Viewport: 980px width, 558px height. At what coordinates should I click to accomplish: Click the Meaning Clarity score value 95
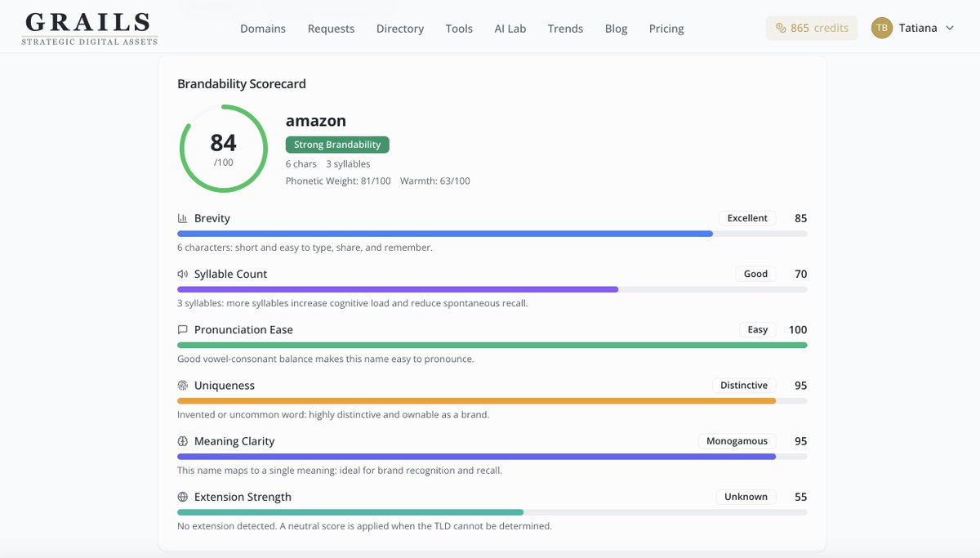click(800, 441)
